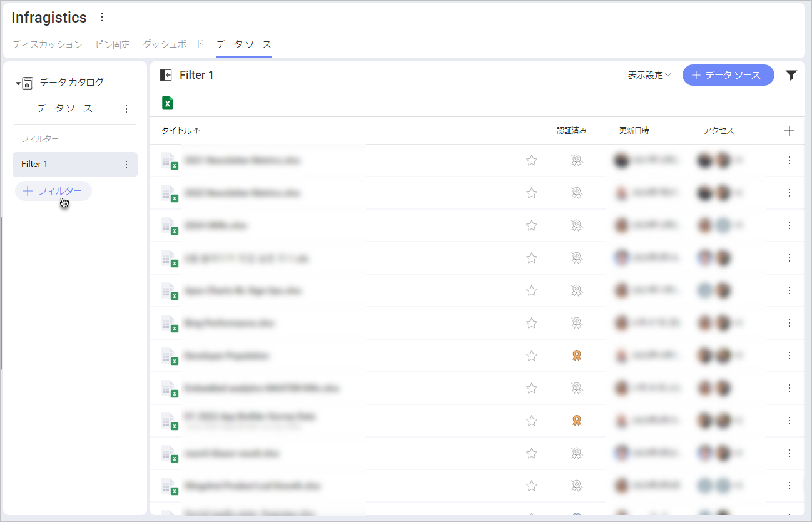
Task: Click the first row's Excel file icon
Action: (x=170, y=161)
